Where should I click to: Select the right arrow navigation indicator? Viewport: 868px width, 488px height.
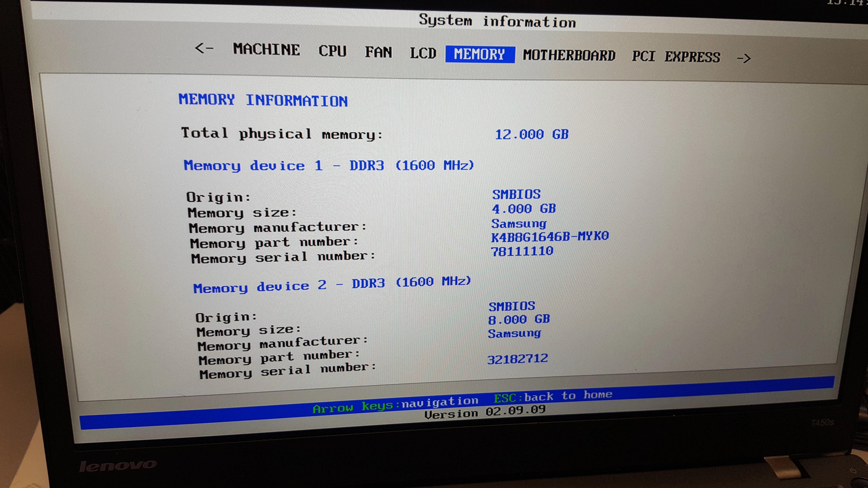pyautogui.click(x=744, y=58)
